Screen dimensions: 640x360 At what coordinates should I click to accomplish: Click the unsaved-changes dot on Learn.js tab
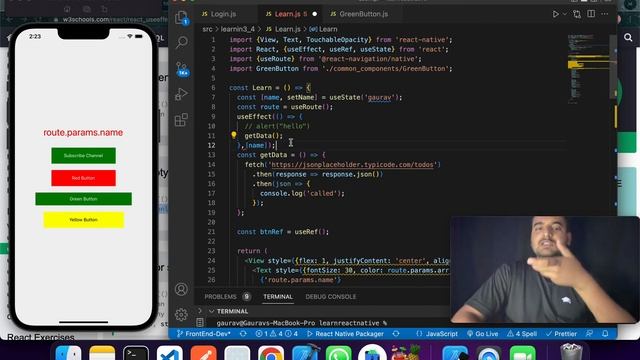click(315, 14)
